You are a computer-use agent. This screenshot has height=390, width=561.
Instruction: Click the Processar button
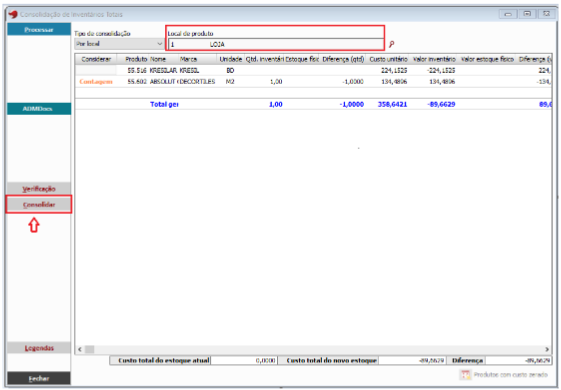(x=39, y=30)
